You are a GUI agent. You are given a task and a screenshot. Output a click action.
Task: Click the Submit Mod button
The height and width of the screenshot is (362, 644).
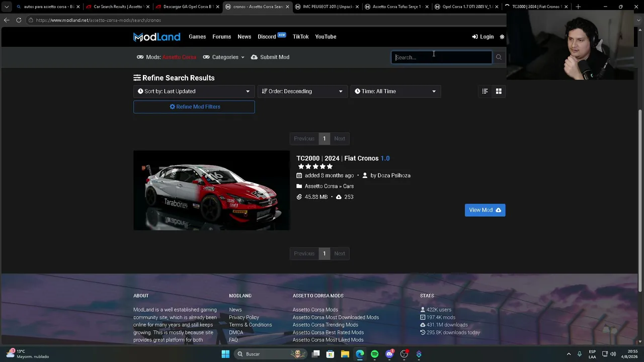tap(270, 57)
